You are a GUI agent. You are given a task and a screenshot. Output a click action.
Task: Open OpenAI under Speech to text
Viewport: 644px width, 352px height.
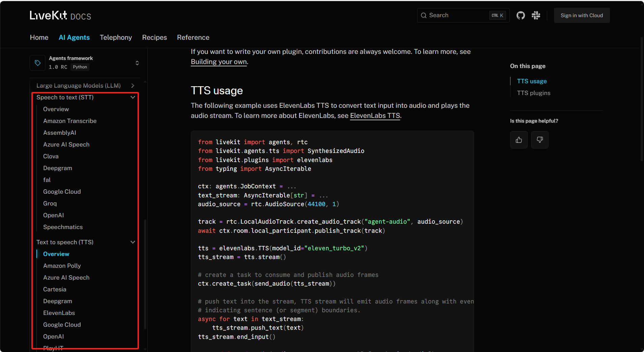(x=54, y=215)
